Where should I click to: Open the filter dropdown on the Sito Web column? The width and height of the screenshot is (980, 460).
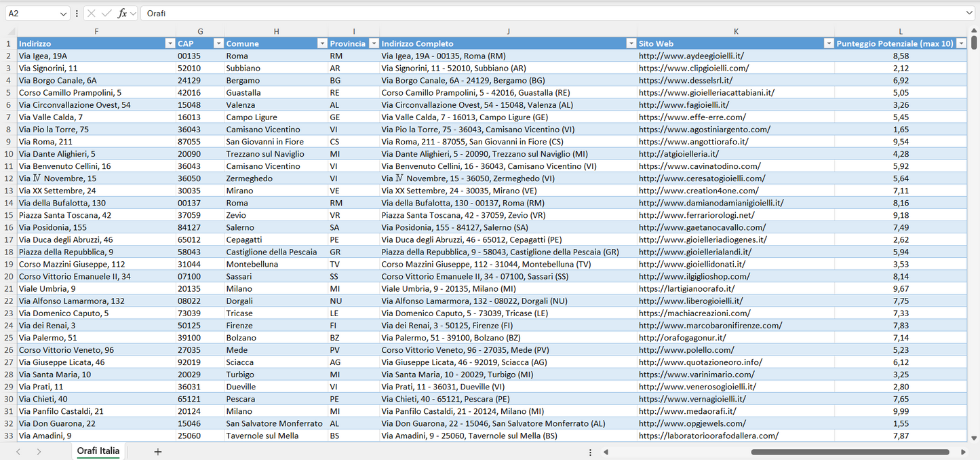click(x=829, y=43)
